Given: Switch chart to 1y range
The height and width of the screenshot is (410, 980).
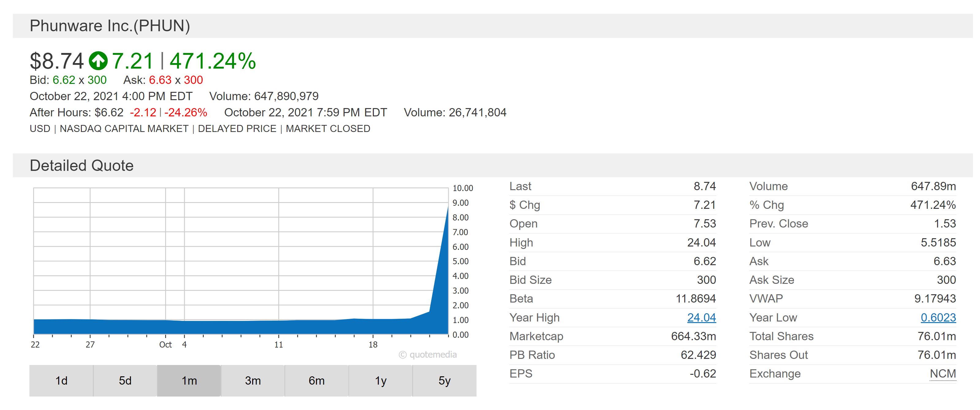Looking at the screenshot, I should click(380, 380).
